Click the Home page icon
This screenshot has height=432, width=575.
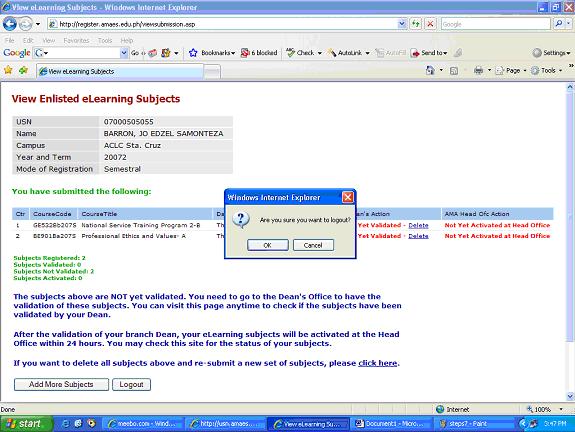(x=430, y=70)
